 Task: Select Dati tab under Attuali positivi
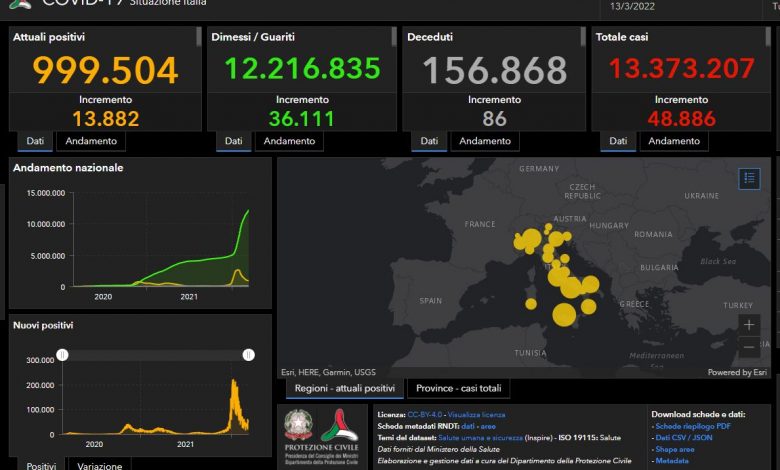pos(36,141)
